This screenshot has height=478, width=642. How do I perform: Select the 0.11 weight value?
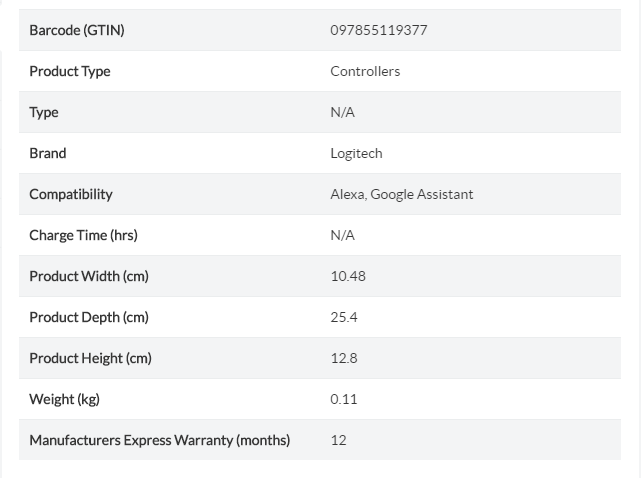[x=344, y=399]
